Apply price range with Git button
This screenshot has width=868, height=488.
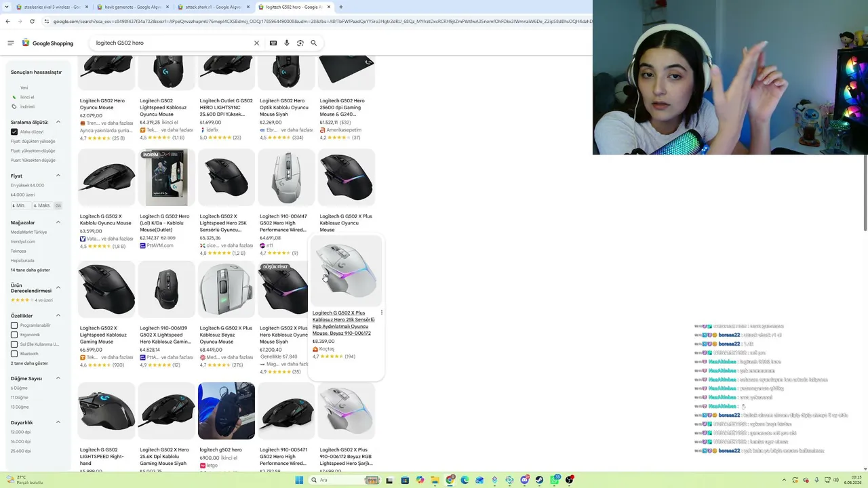pyautogui.click(x=58, y=205)
